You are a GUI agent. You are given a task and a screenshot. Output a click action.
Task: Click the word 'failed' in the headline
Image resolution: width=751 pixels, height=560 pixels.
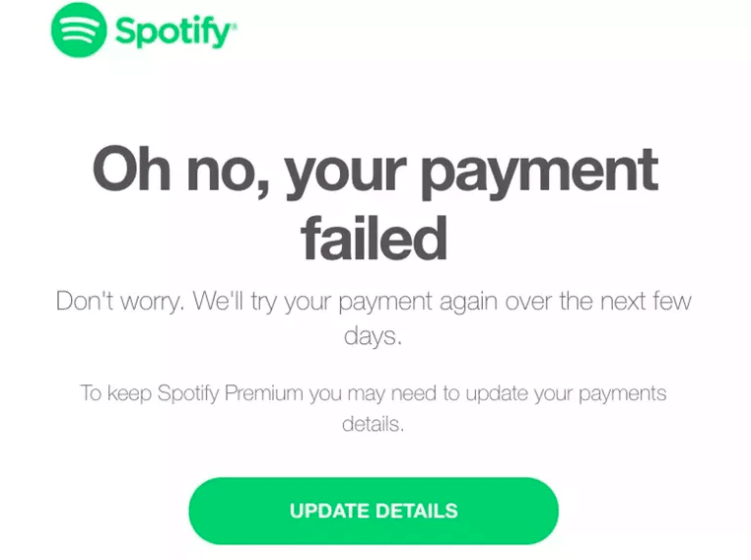[375, 238]
